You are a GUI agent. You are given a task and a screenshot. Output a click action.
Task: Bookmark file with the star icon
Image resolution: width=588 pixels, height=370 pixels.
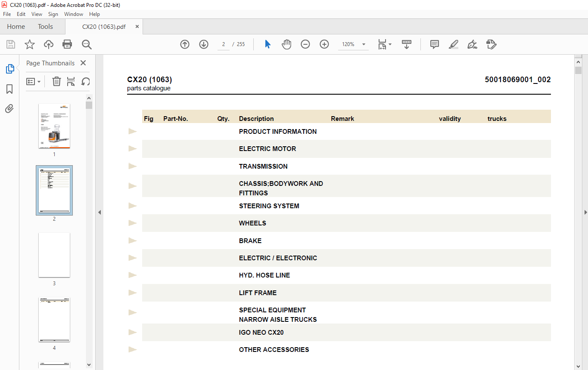pos(30,44)
